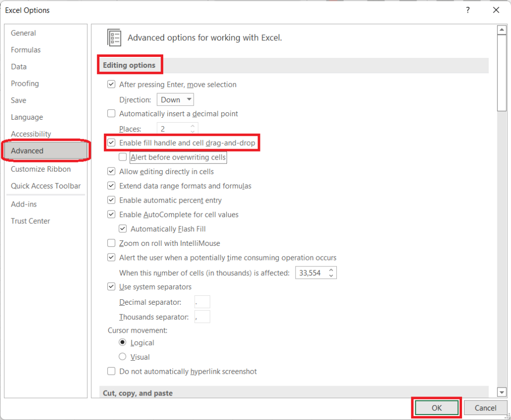This screenshot has height=420, width=511.
Task: Uncheck "Use system separators"
Action: pos(111,286)
